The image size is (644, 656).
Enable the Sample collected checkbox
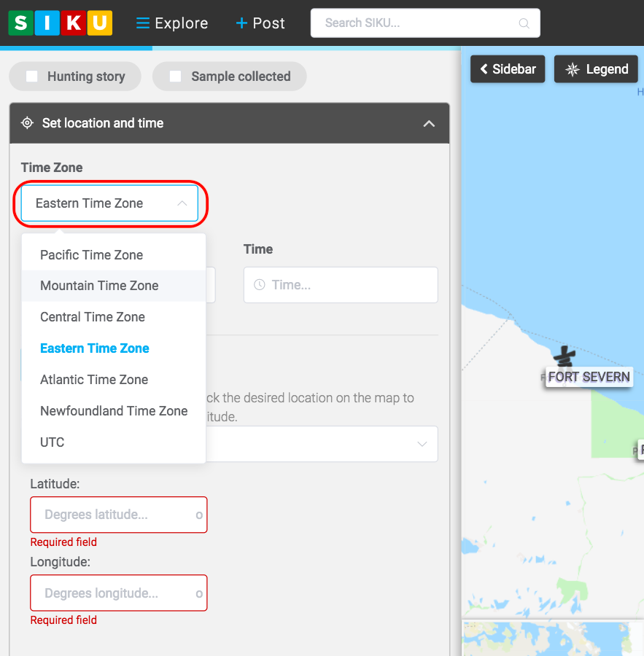click(176, 77)
